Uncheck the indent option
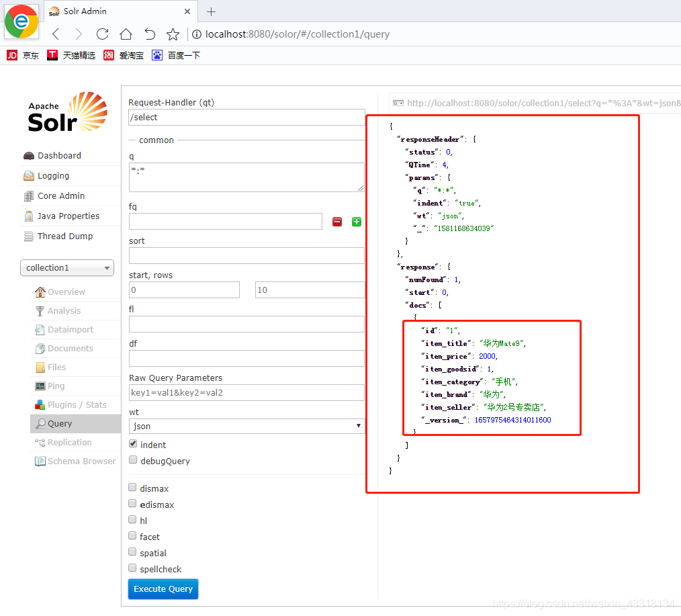 [x=132, y=443]
